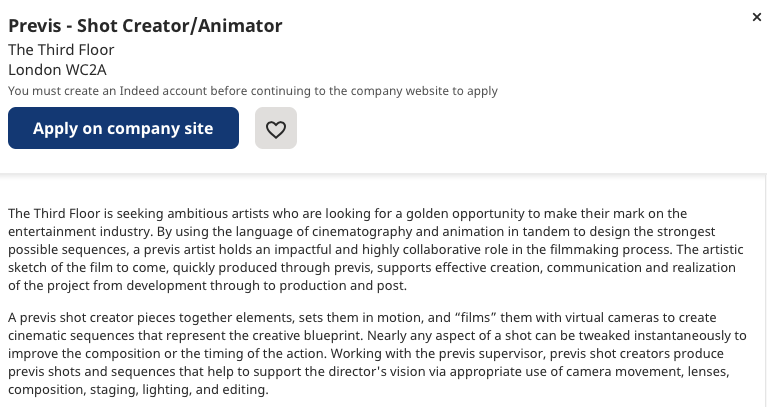Image resolution: width=767 pixels, height=407 pixels.
Task: Click the Previs - Shot Creator/Animator title
Action: pyautogui.click(x=145, y=25)
